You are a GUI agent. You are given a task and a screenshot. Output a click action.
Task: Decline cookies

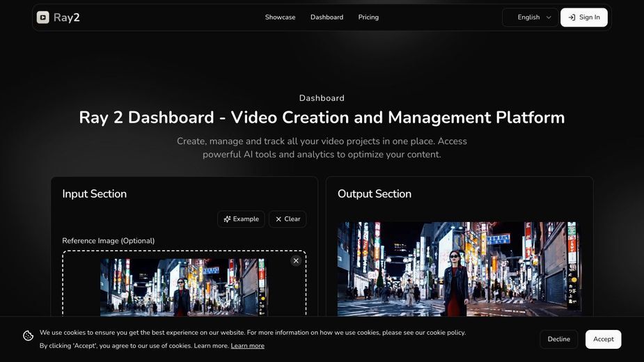559,339
